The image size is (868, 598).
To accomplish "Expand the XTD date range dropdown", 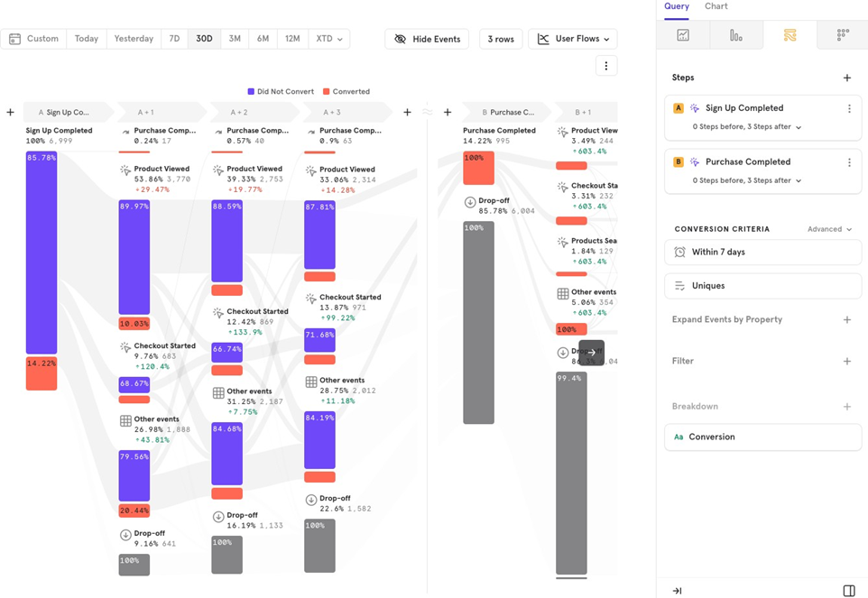I will pyautogui.click(x=328, y=39).
